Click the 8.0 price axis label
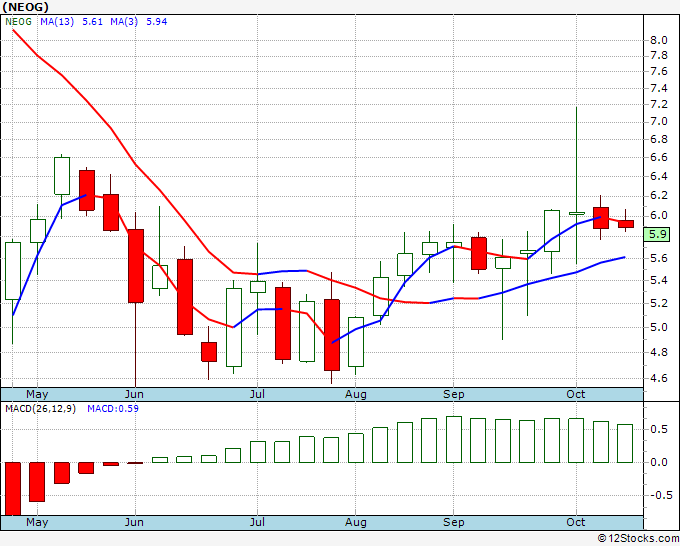Screen dimensions: 680x546 658,40
